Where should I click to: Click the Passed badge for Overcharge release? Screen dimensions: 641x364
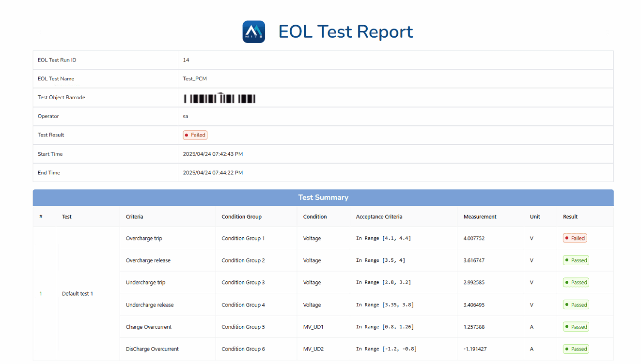576,260
